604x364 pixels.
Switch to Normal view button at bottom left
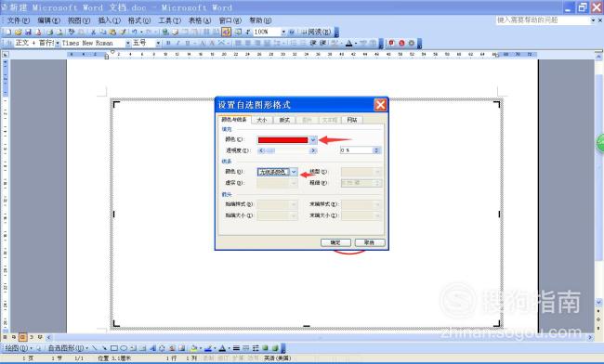tap(5, 337)
